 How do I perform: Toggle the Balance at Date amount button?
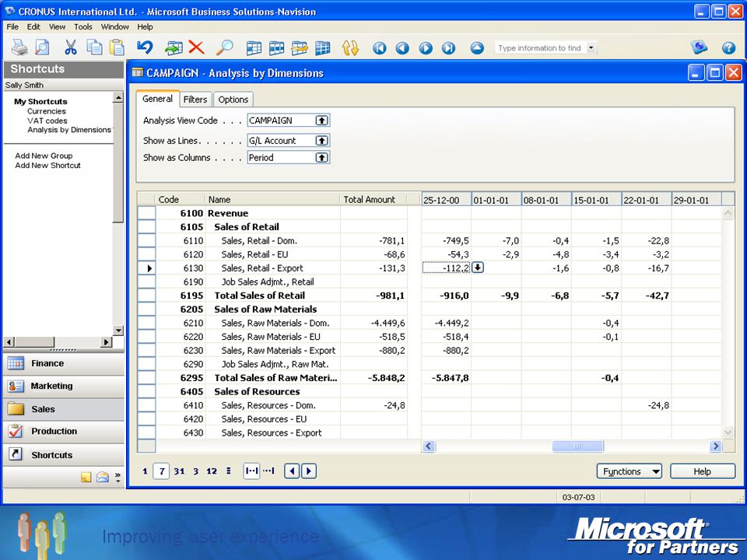click(268, 471)
